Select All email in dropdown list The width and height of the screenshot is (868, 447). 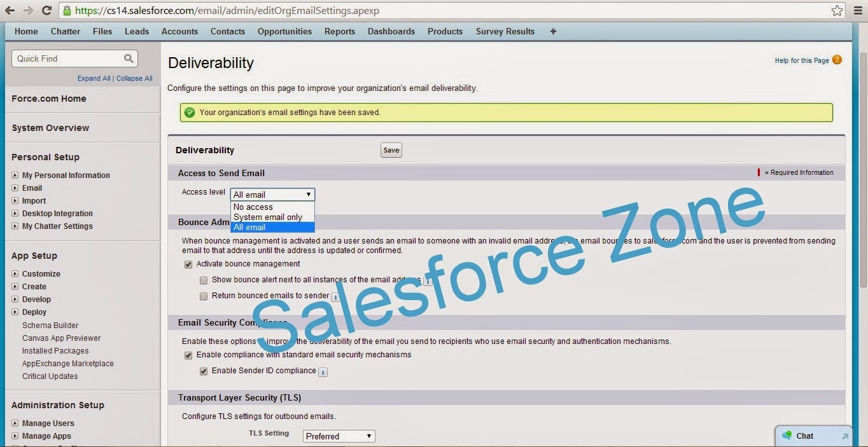pyautogui.click(x=272, y=227)
